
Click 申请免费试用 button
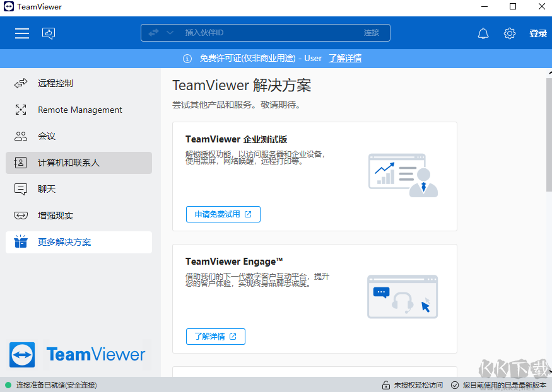[x=223, y=214]
